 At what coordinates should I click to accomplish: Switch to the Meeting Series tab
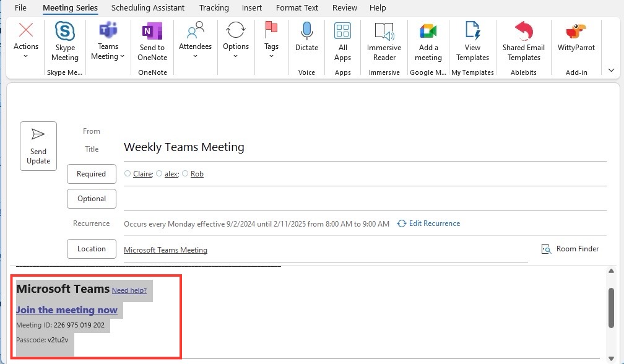pyautogui.click(x=70, y=7)
